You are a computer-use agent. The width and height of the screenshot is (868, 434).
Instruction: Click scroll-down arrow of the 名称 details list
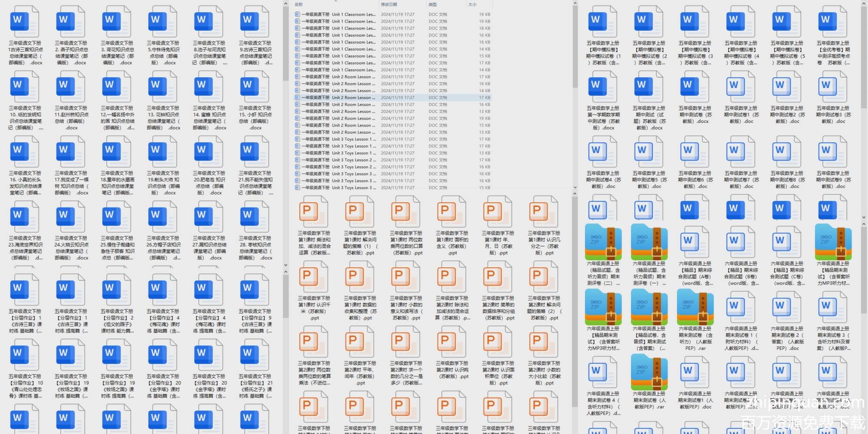point(575,187)
